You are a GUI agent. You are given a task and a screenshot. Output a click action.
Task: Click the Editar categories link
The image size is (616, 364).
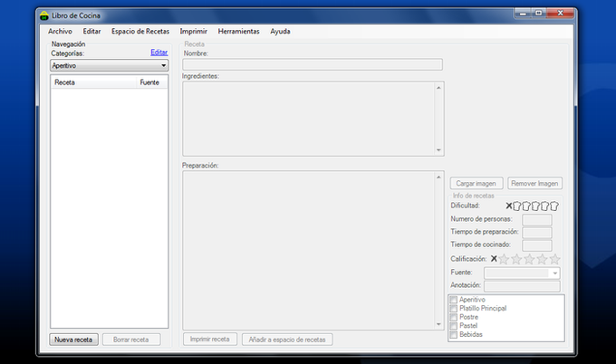159,53
